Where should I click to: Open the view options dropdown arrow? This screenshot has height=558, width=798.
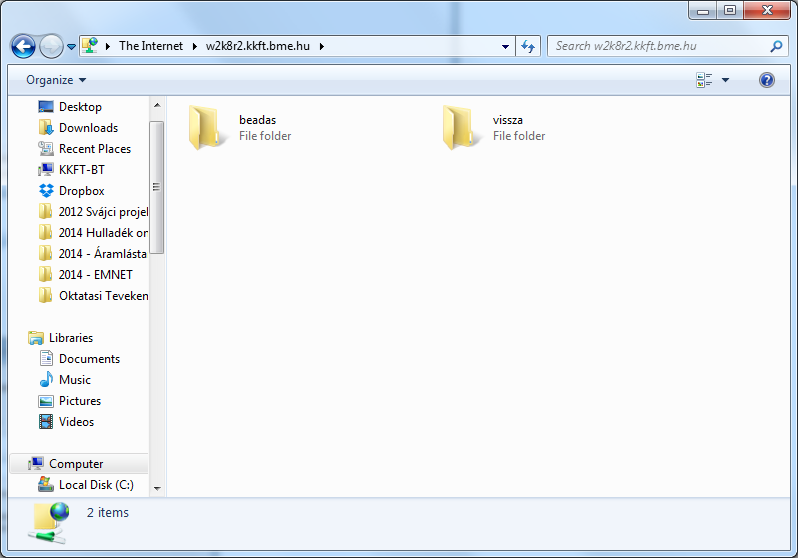click(x=726, y=80)
